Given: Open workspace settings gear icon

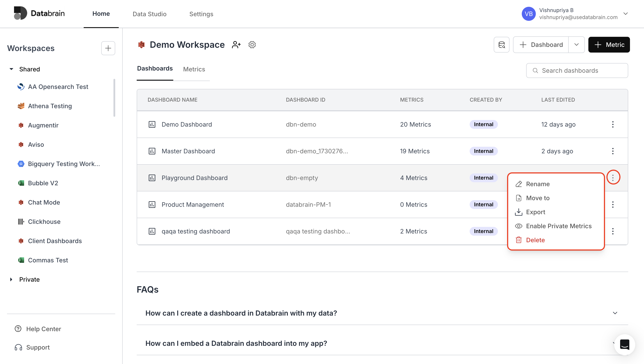Looking at the screenshot, I should tap(252, 44).
